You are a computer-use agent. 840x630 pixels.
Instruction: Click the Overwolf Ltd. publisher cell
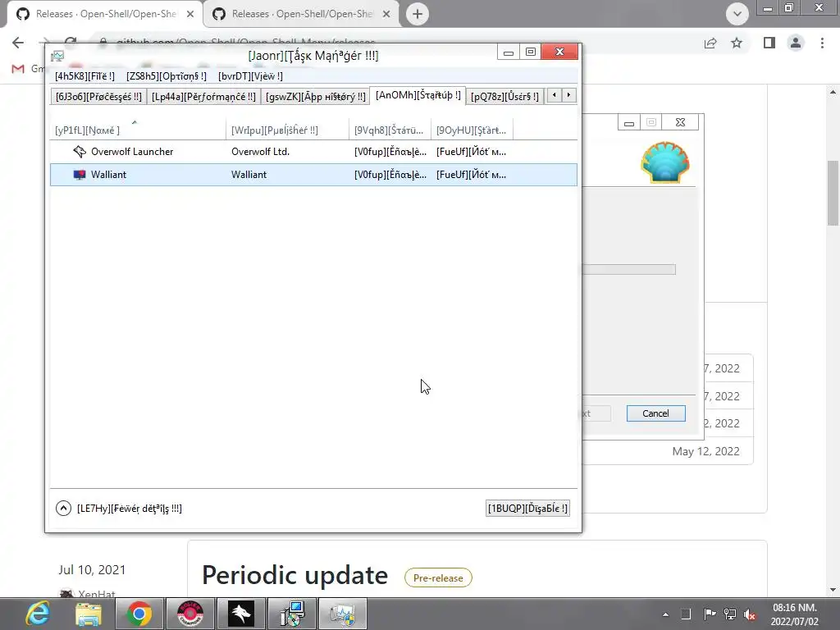point(260,152)
